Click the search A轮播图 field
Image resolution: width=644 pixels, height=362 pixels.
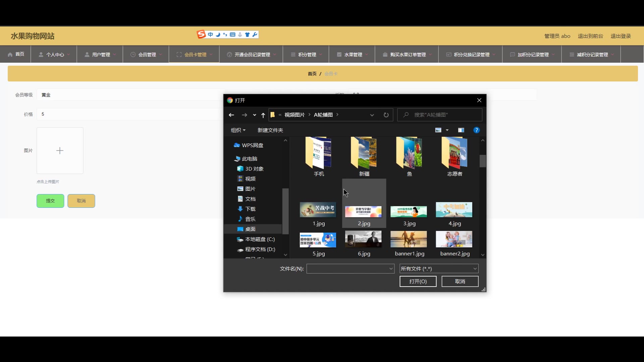[440, 115]
